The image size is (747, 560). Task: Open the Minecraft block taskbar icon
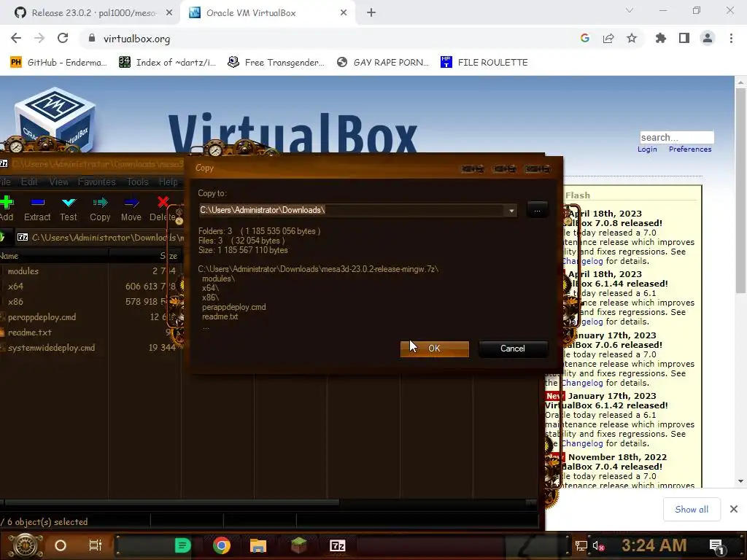[298, 545]
